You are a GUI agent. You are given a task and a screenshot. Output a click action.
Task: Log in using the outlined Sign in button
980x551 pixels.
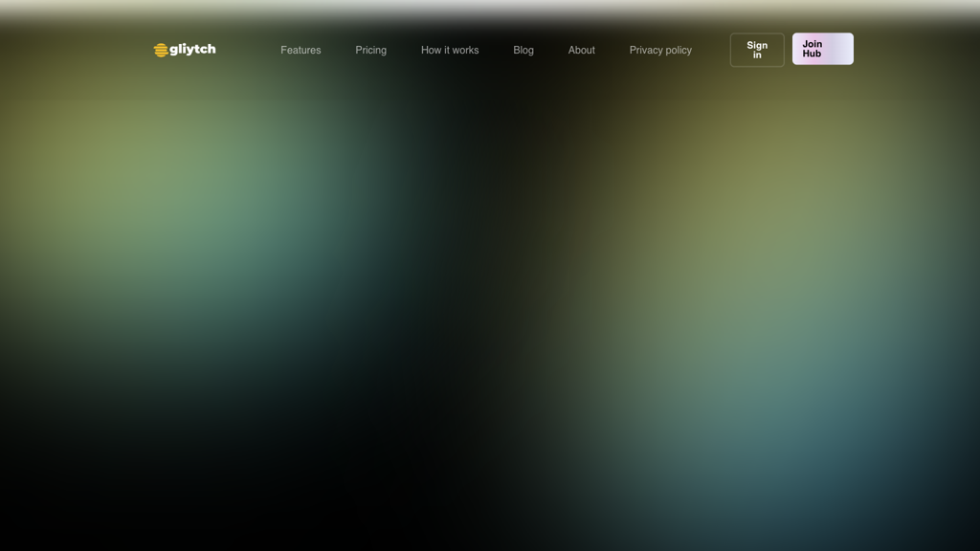point(757,50)
